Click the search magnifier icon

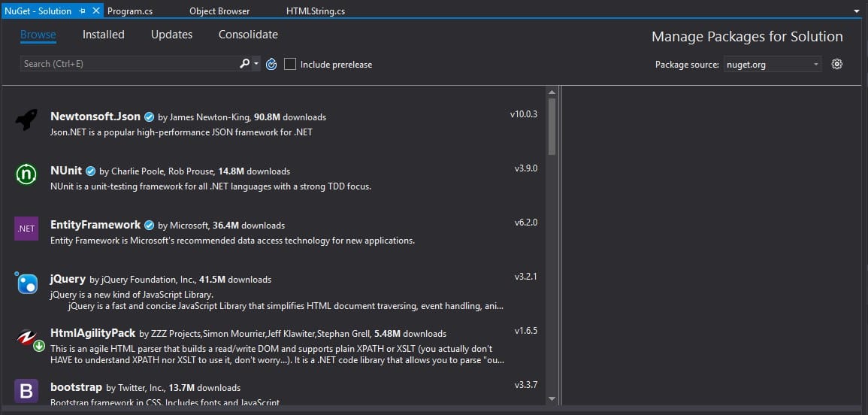coord(245,64)
